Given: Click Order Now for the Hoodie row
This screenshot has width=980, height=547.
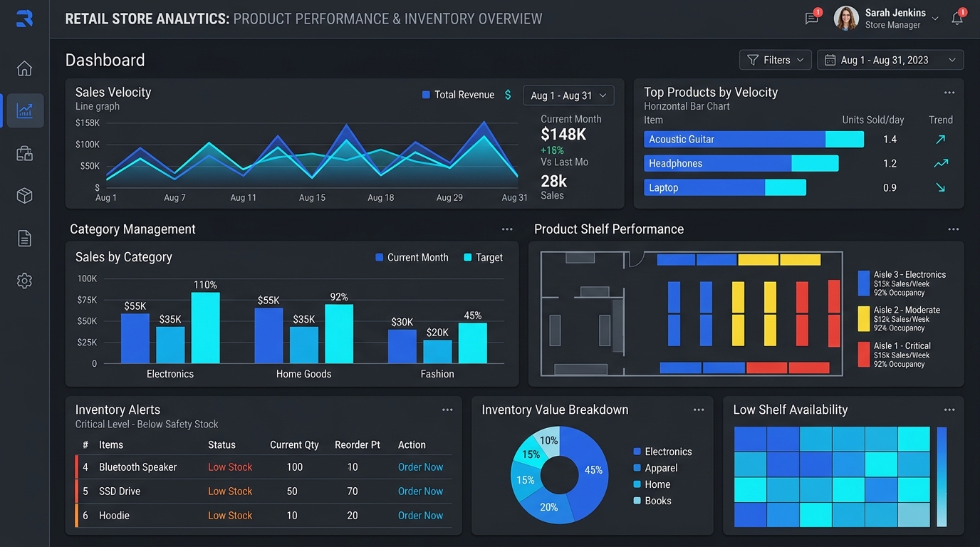Looking at the screenshot, I should point(420,516).
